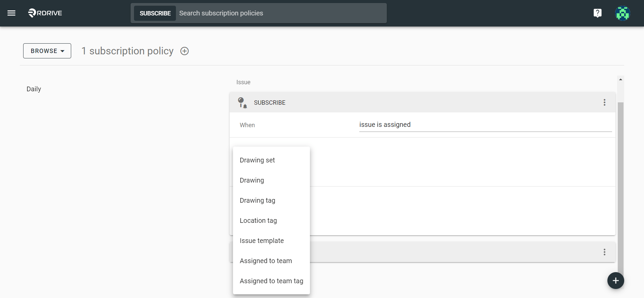Click the '1 subscription policy' heading
The height and width of the screenshot is (298, 644).
128,51
